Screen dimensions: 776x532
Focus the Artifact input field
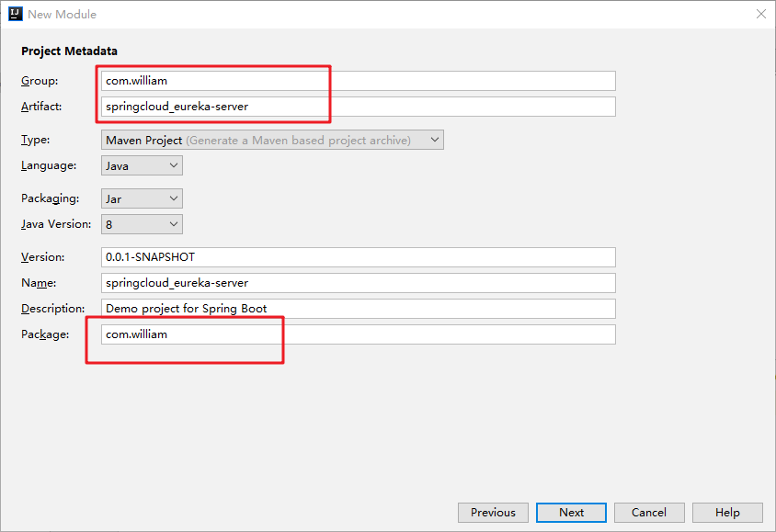point(359,107)
